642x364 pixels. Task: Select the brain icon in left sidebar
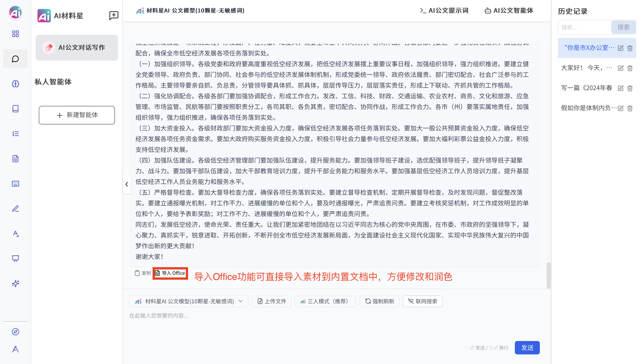coord(15,84)
